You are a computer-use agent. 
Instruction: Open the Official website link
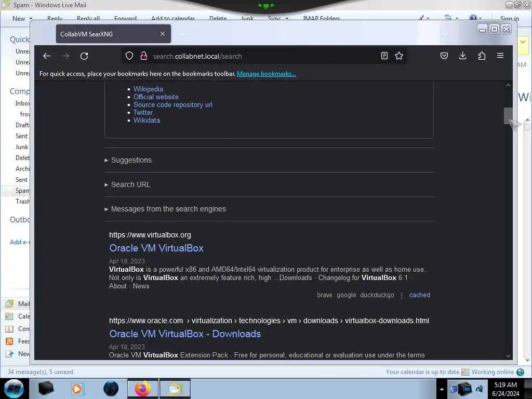[x=156, y=97]
